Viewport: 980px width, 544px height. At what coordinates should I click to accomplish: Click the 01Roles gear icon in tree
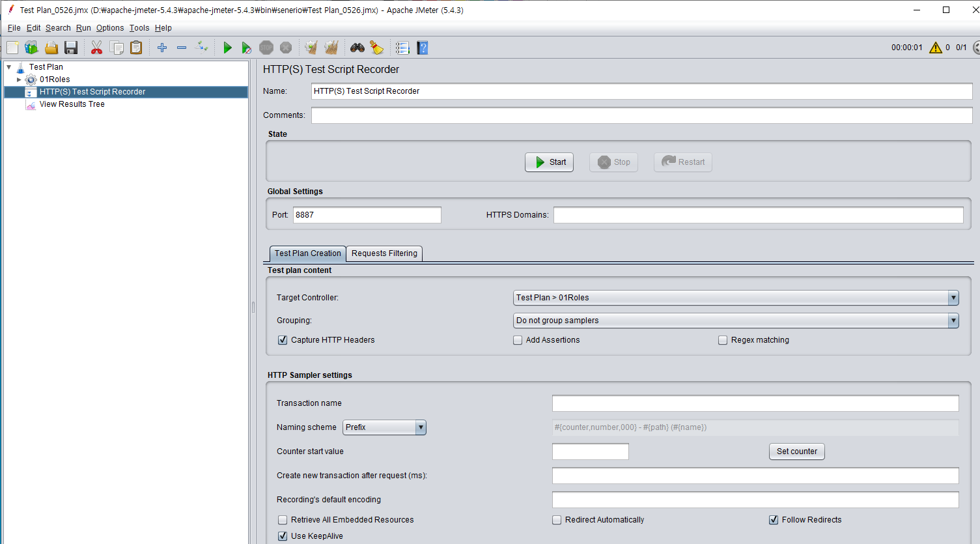(31, 79)
